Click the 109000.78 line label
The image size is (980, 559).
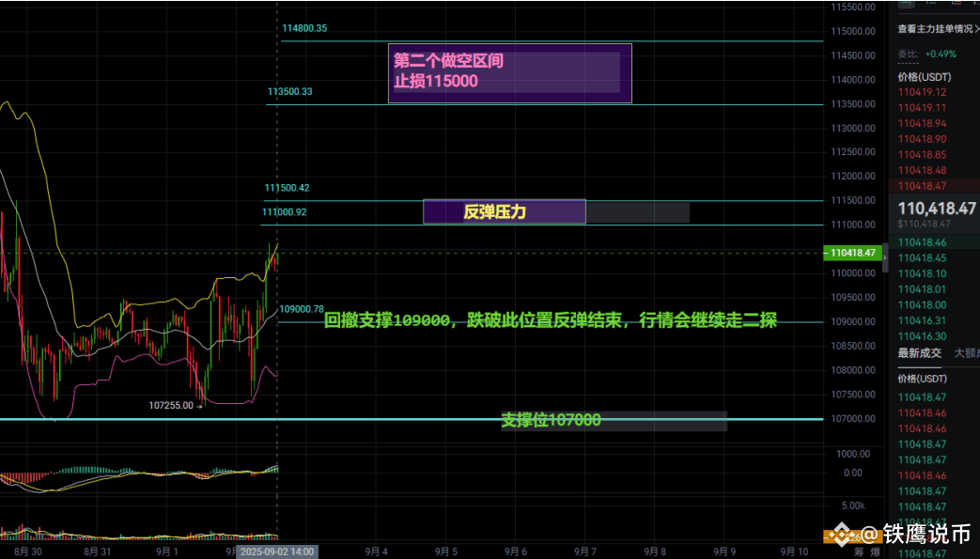(302, 309)
